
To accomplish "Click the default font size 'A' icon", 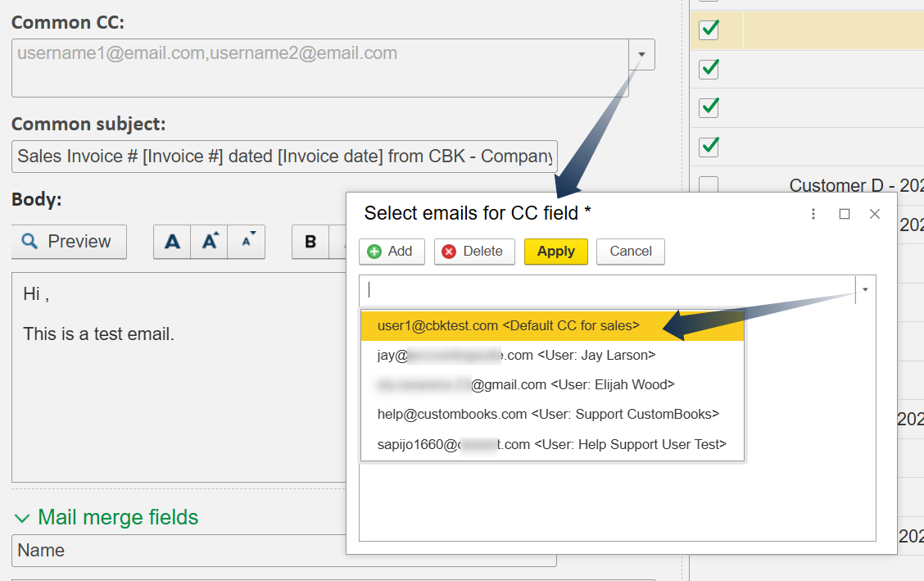I will coord(172,242).
